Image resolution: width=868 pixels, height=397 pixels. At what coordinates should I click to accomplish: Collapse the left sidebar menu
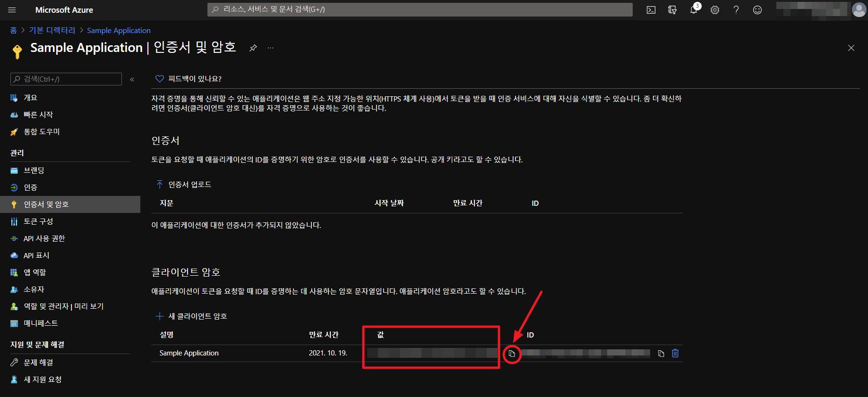click(x=132, y=79)
